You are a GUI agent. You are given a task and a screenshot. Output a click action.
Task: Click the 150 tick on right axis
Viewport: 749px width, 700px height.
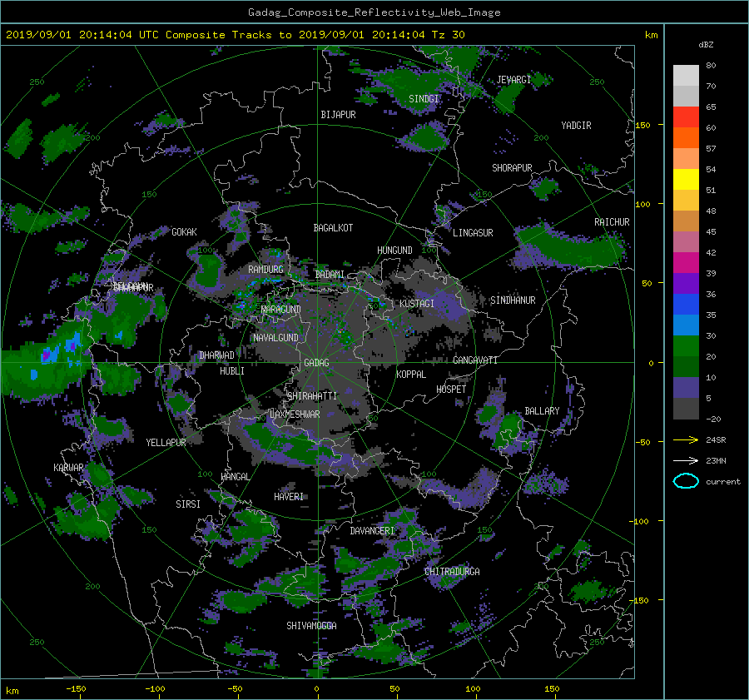point(642,125)
